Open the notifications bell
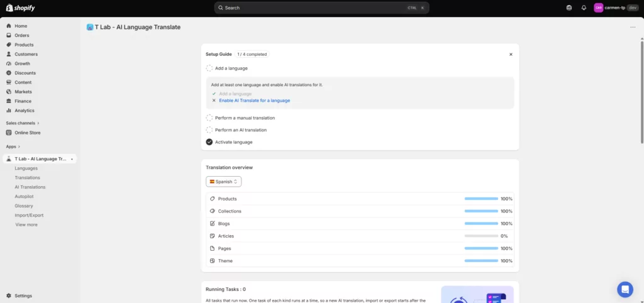Viewport: 644px width, 303px height. tap(584, 8)
